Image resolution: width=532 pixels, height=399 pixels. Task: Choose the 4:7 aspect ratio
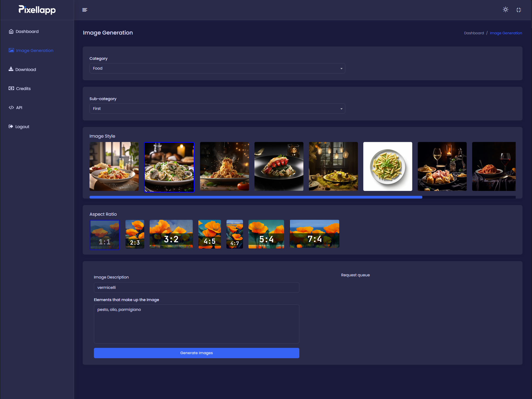pos(235,234)
